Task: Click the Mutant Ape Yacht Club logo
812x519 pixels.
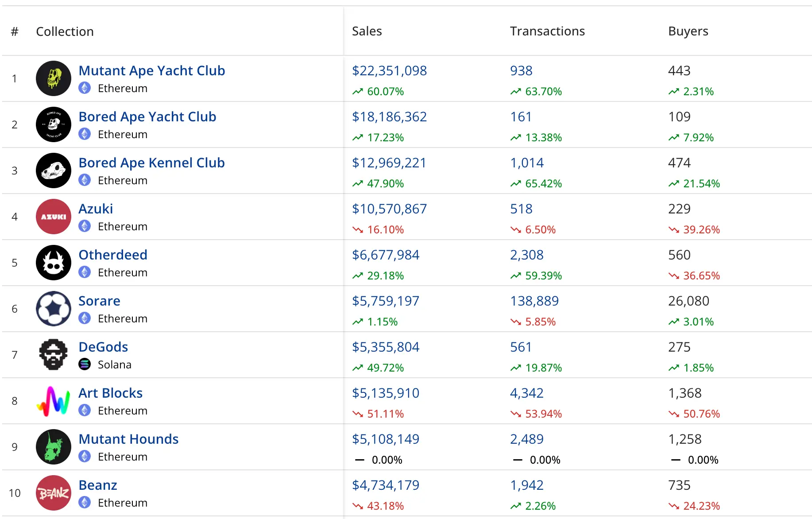Action: 54,78
